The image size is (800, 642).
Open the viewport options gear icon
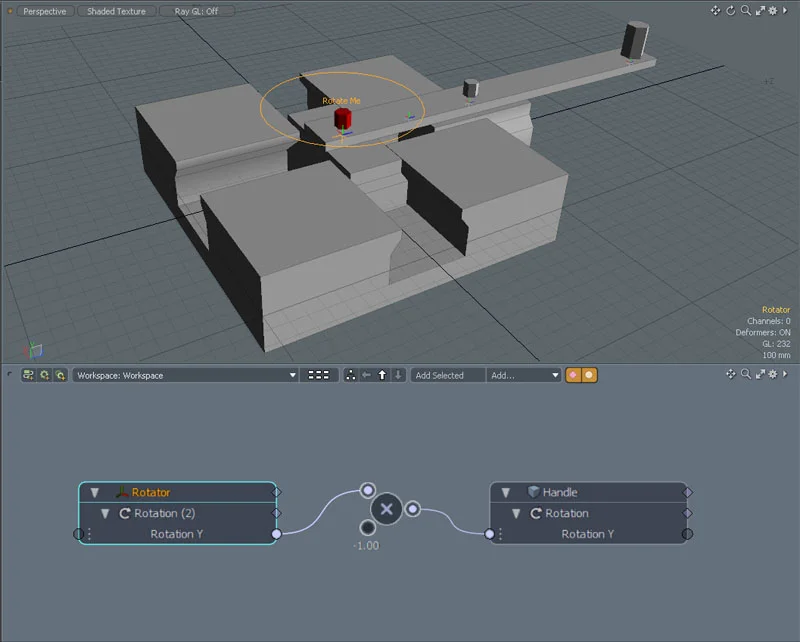click(x=773, y=10)
